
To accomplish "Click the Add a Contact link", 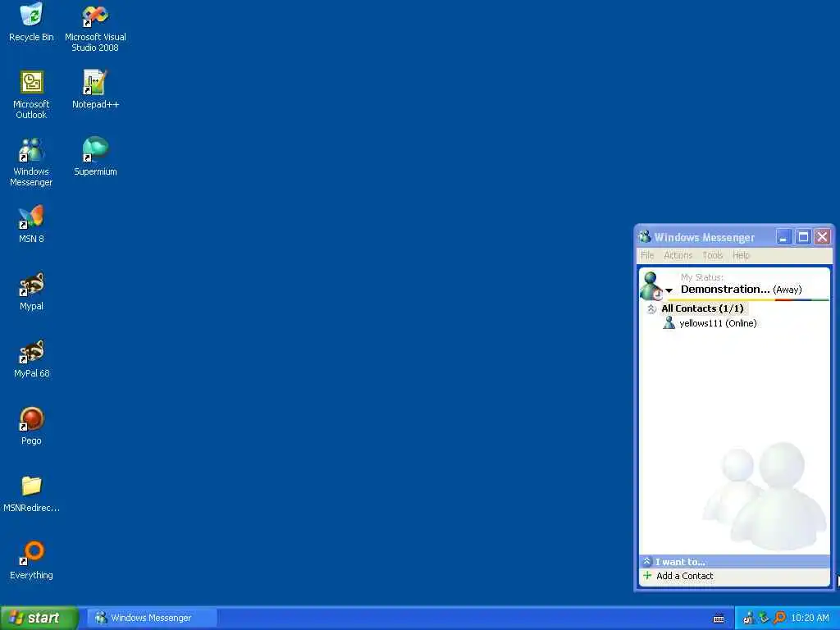I will (x=685, y=576).
